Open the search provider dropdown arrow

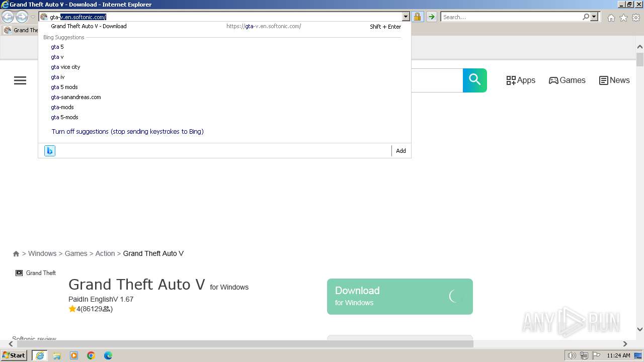pyautogui.click(x=594, y=17)
